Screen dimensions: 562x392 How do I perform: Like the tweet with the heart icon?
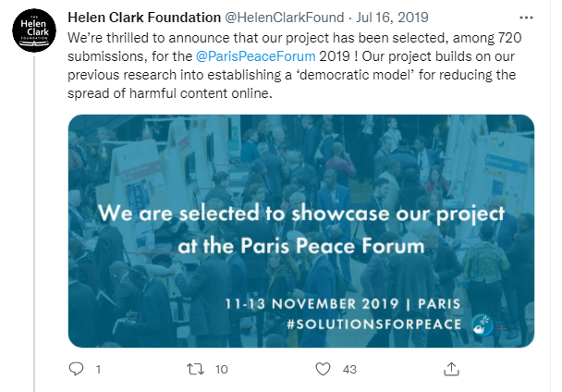323,370
